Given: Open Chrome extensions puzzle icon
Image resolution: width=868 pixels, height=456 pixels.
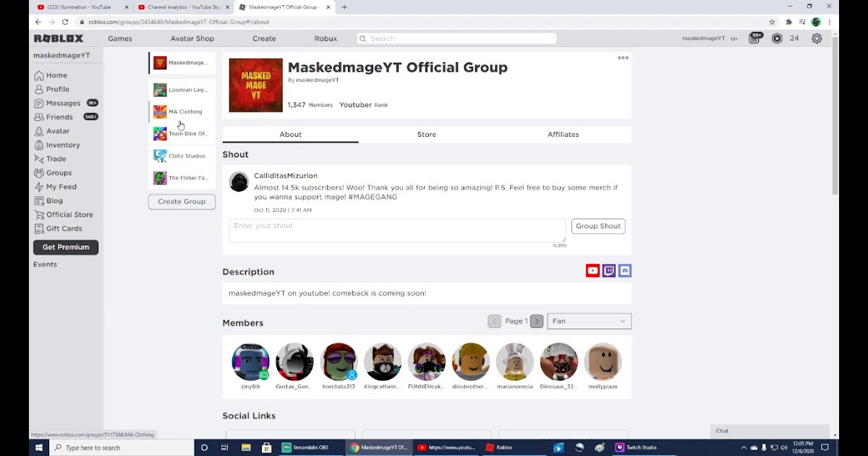Looking at the screenshot, I should pyautogui.click(x=788, y=22).
